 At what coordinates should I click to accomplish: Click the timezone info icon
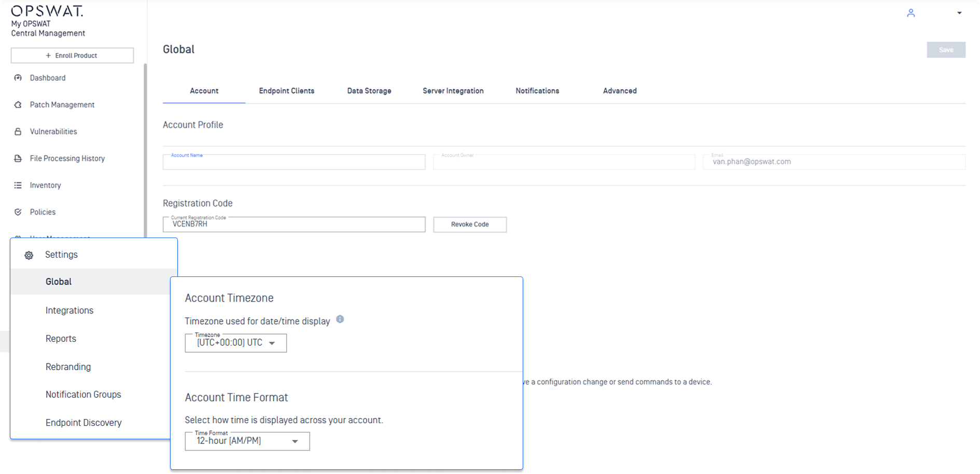340,319
